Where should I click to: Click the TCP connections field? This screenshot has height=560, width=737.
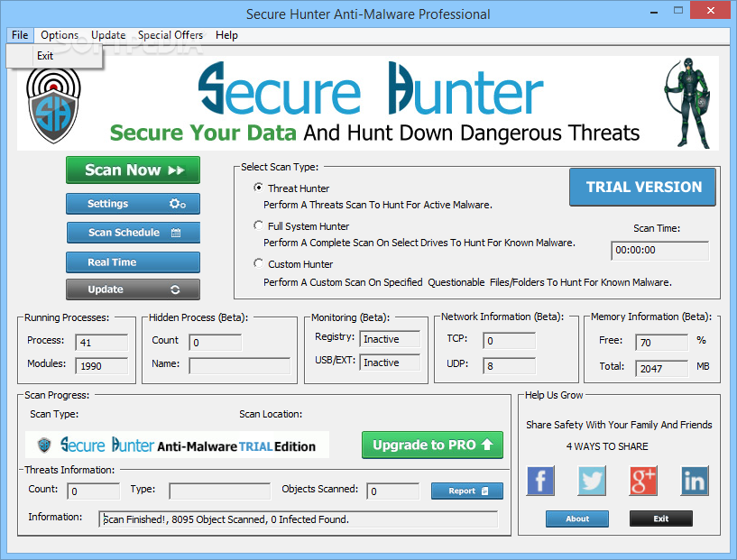(x=509, y=341)
